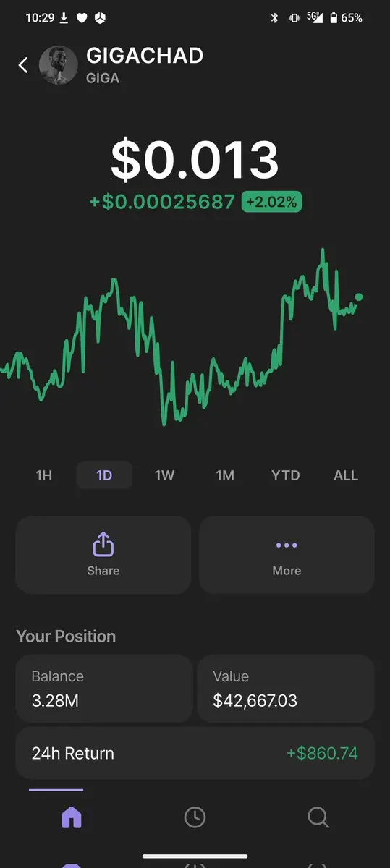The image size is (390, 868).
Task: Tap the green chart endpoint marker
Action: pyautogui.click(x=359, y=297)
